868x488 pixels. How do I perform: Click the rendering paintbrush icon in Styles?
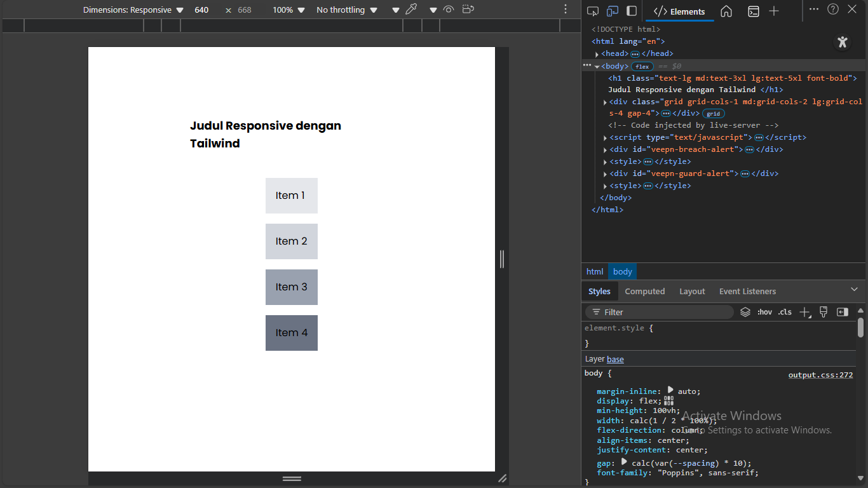tap(824, 312)
